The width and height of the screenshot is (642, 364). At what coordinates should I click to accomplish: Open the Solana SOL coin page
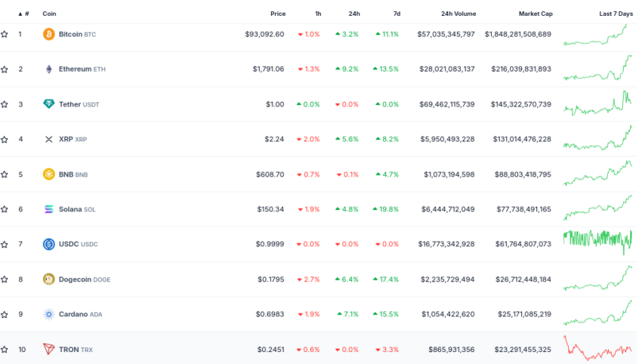tap(77, 209)
